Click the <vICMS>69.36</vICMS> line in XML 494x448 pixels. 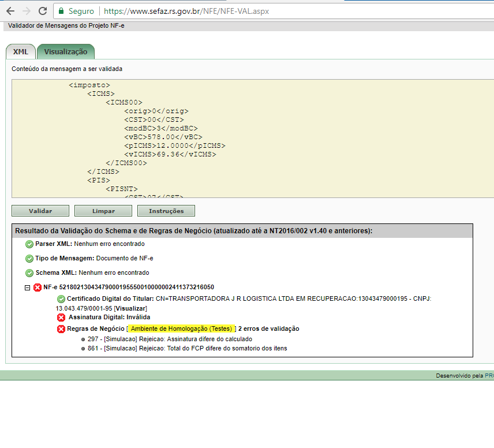pos(170,154)
